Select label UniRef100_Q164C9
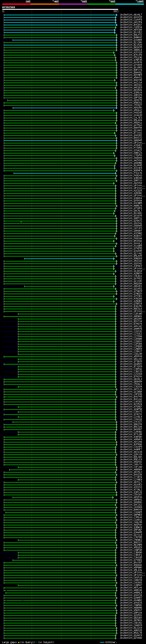Screen dimensions: 146x644 [131, 636]
